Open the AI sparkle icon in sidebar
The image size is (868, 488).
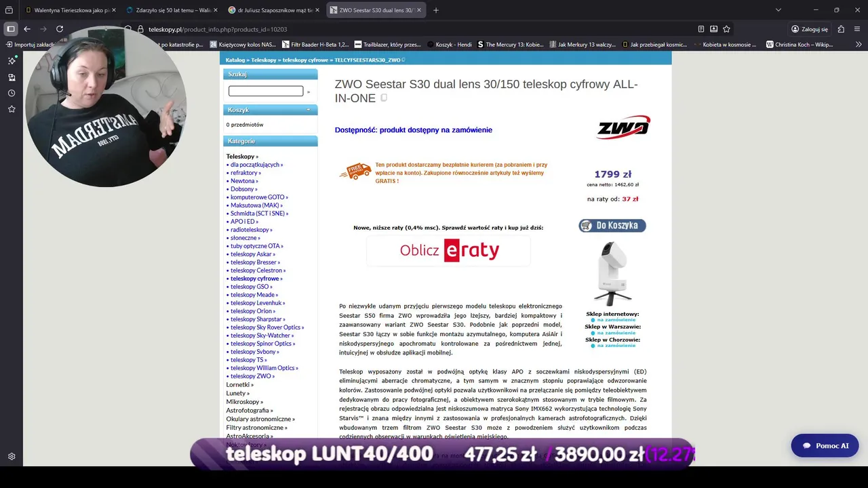tap(12, 60)
